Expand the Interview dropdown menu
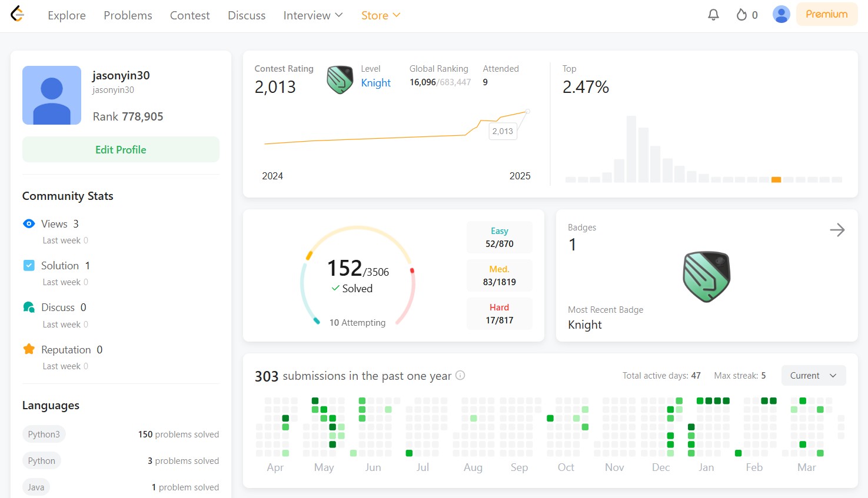The height and width of the screenshot is (498, 868). [x=312, y=15]
